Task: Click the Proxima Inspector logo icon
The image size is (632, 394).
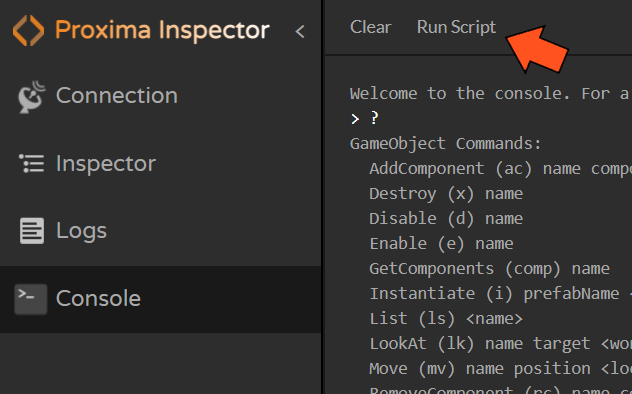Action: 28,30
